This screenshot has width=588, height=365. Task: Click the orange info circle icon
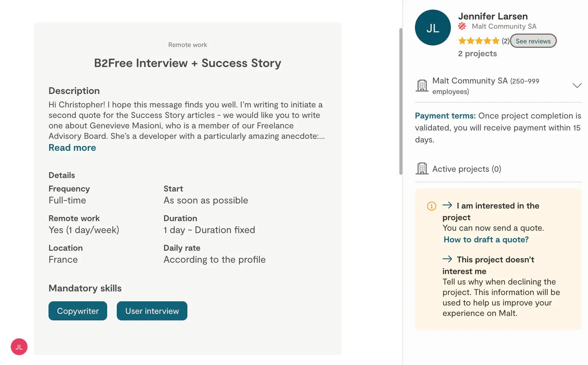pos(431,206)
